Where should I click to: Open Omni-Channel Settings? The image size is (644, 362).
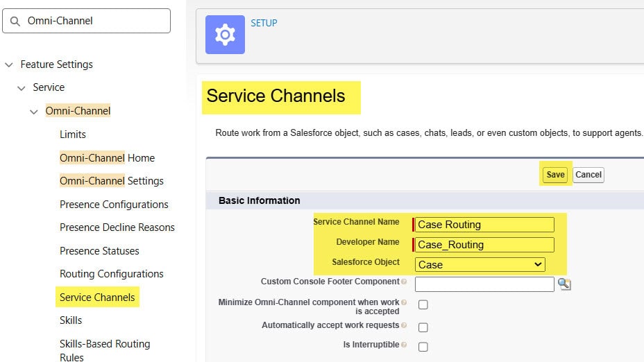click(x=112, y=181)
